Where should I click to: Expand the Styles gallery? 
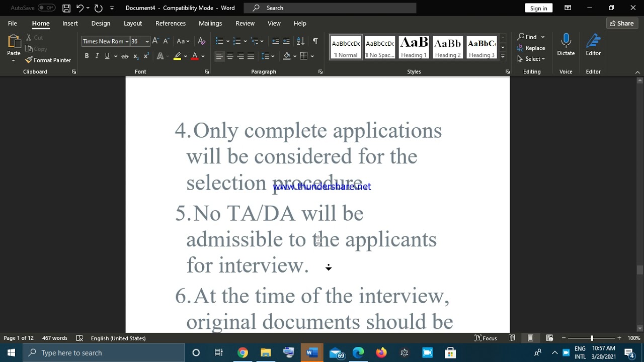click(x=503, y=56)
